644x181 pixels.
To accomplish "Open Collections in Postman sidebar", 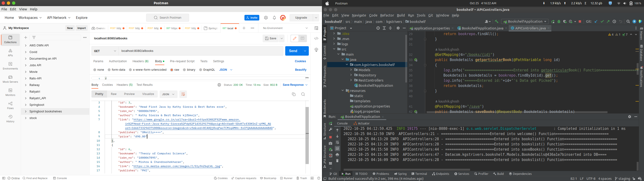I will click(10, 40).
